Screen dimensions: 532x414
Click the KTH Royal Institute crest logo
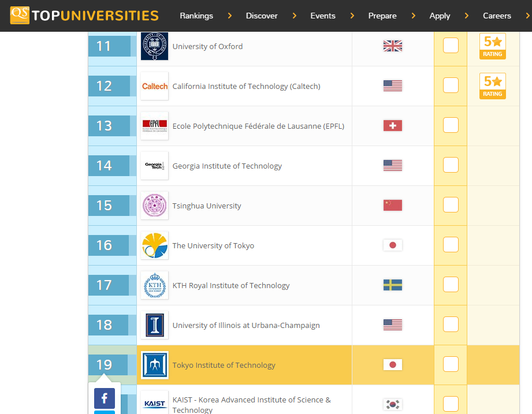[154, 285]
